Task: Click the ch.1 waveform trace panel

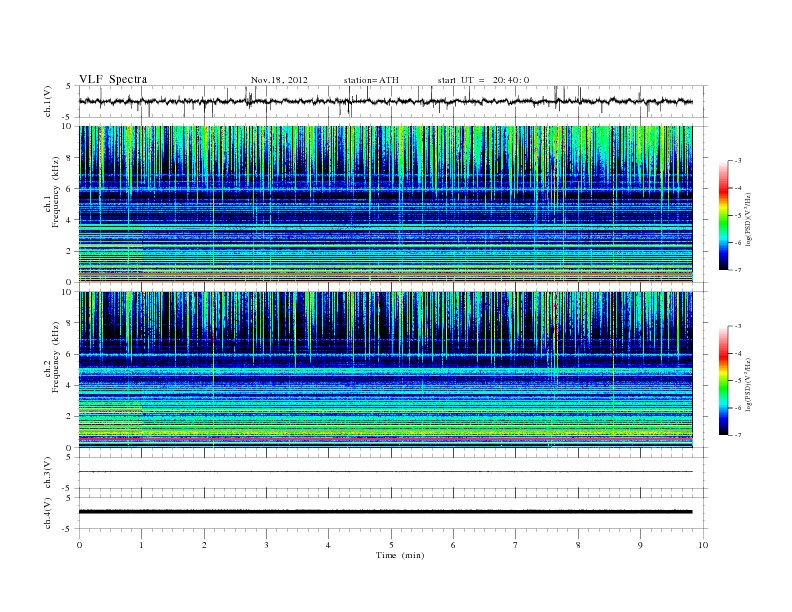Action: (393, 101)
